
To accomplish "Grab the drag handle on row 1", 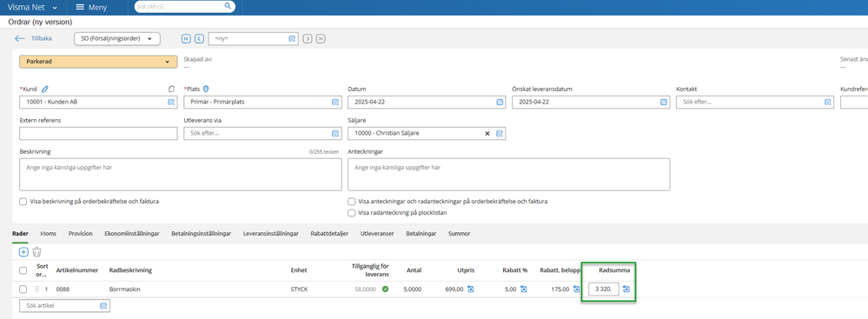I will [x=37, y=289].
